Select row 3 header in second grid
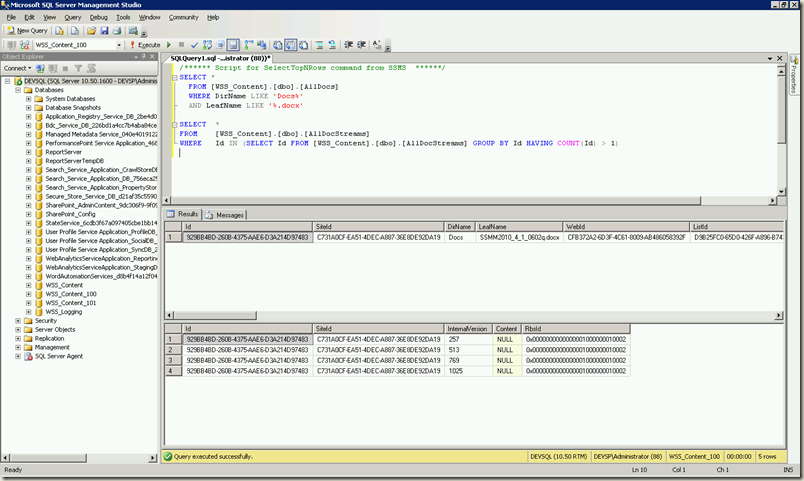Viewport: 804px width, 481px height. click(x=173, y=360)
